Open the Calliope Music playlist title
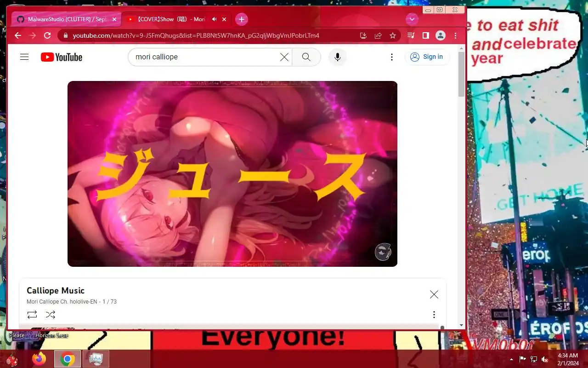588x368 pixels. click(56, 291)
